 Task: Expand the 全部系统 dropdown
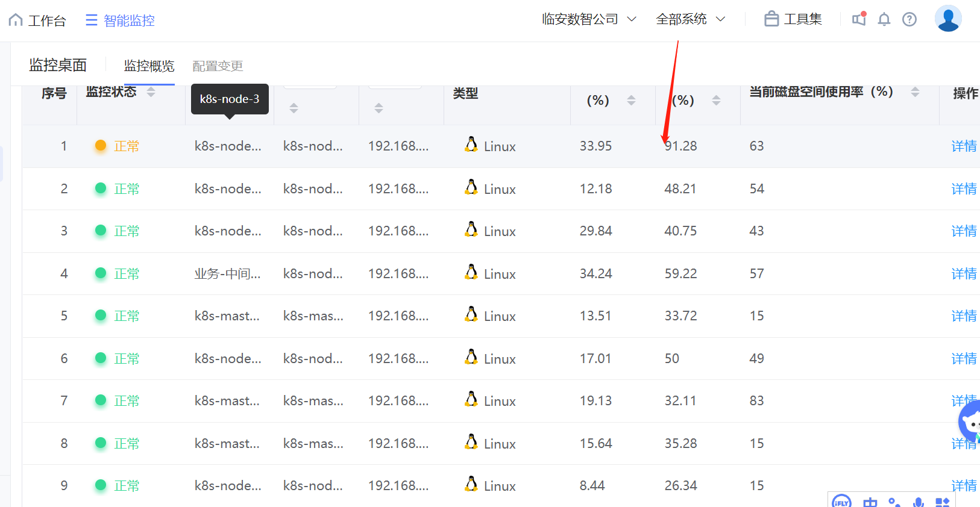[690, 19]
